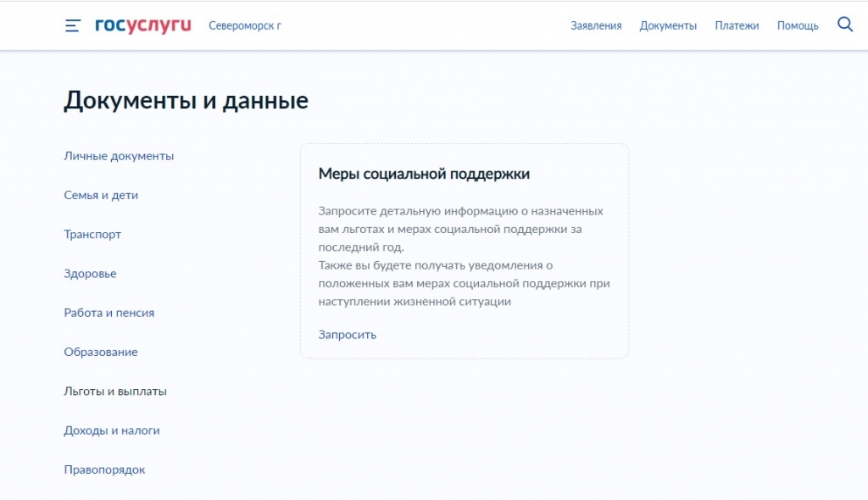Go to the Госуслуги logo home

pyautogui.click(x=142, y=25)
